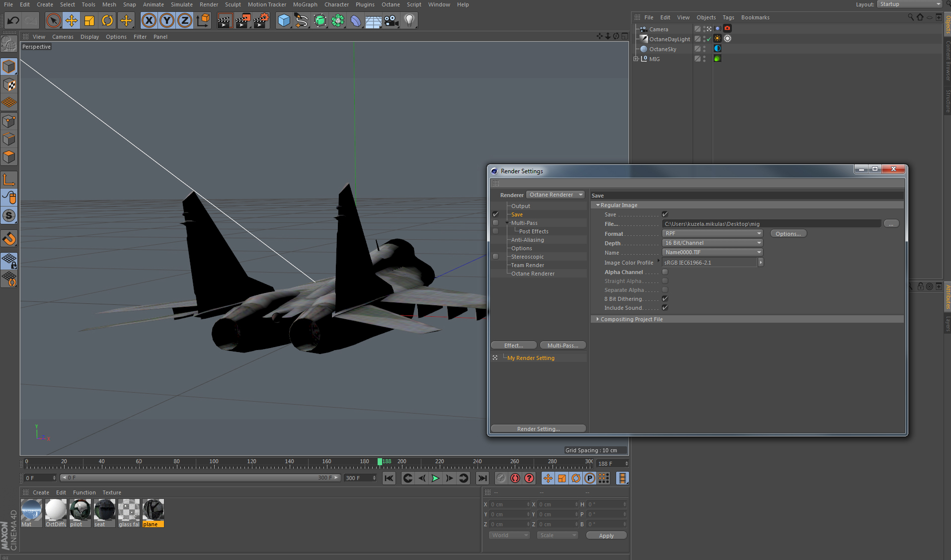Open the MoGraph menu
The width and height of the screenshot is (951, 560).
tap(305, 4)
